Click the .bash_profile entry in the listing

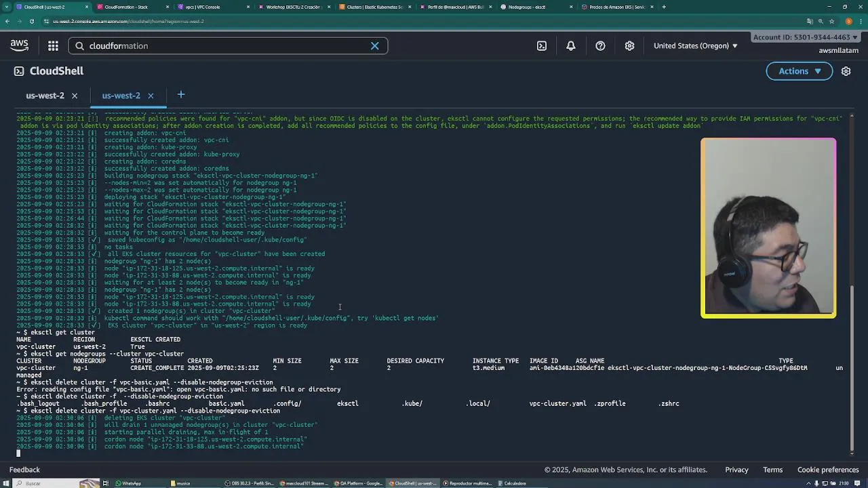pos(104,403)
